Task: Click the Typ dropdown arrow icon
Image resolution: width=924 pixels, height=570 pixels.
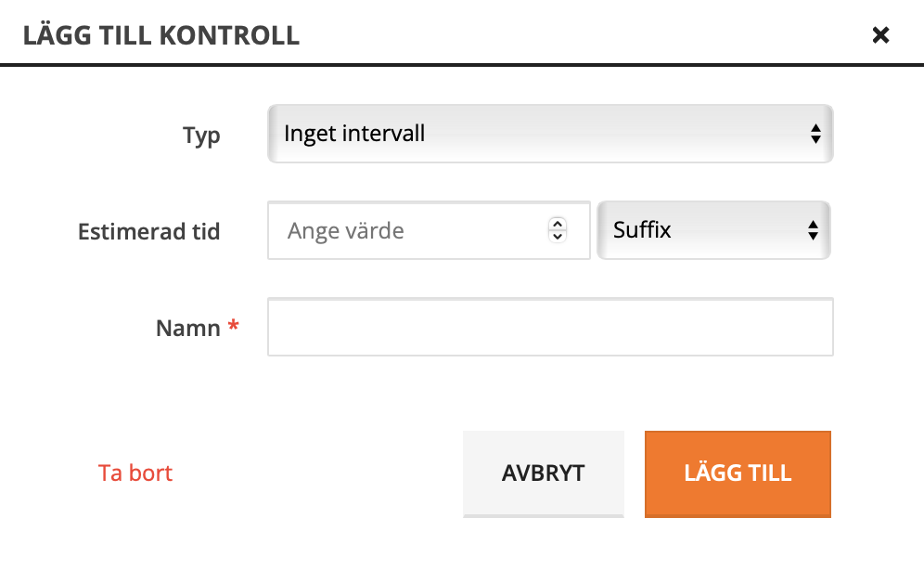Action: (815, 134)
